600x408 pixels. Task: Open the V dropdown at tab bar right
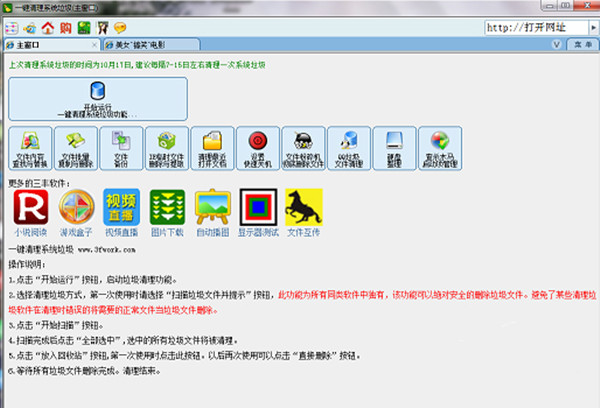point(557,45)
